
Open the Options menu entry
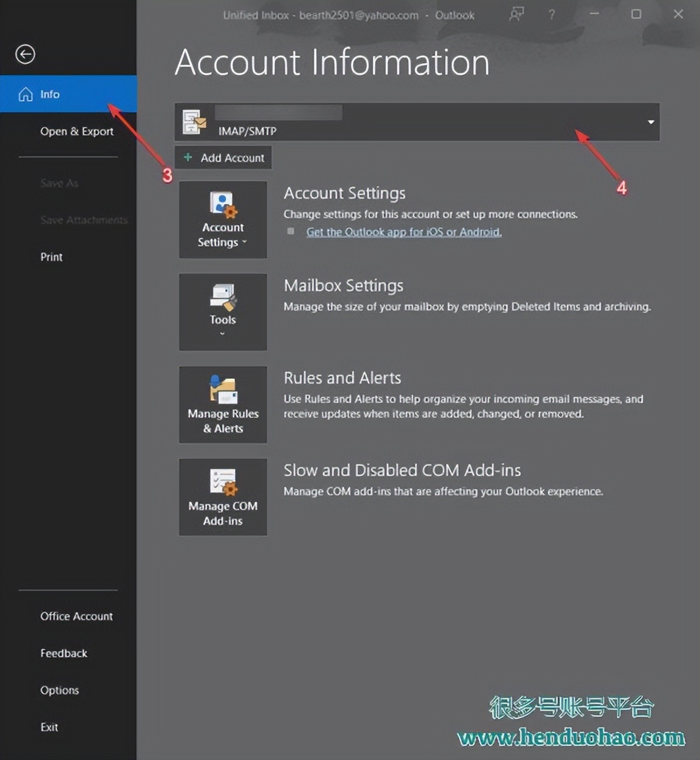click(x=60, y=690)
